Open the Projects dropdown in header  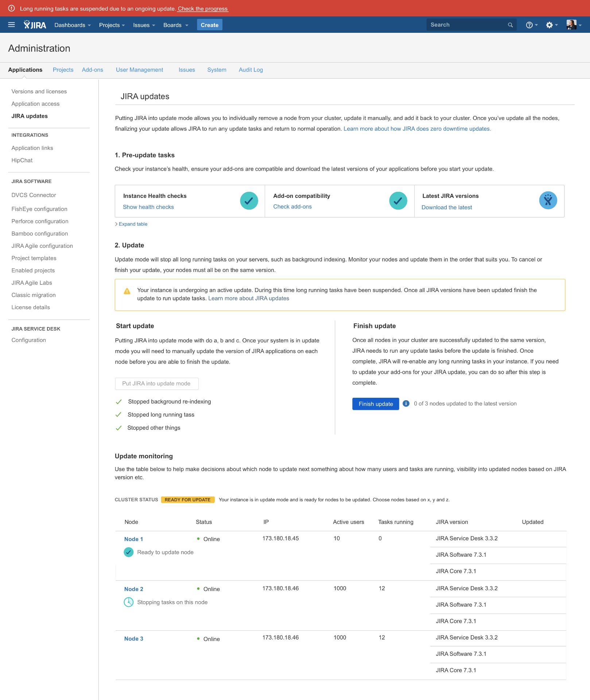(x=112, y=25)
